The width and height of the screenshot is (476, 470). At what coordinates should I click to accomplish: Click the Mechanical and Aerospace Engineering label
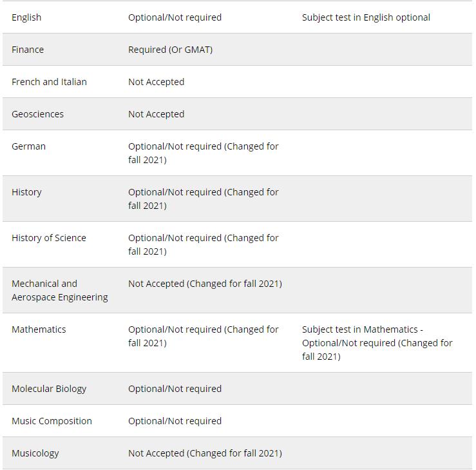(59, 290)
